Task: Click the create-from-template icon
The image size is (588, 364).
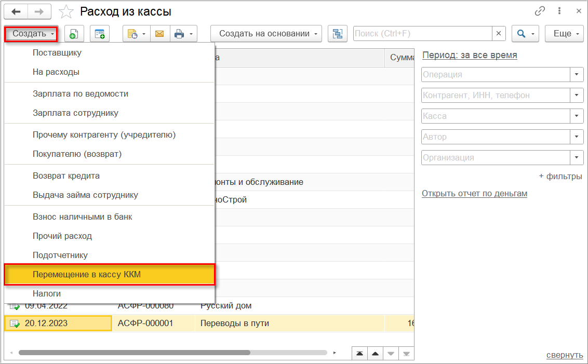Action: 100,34
